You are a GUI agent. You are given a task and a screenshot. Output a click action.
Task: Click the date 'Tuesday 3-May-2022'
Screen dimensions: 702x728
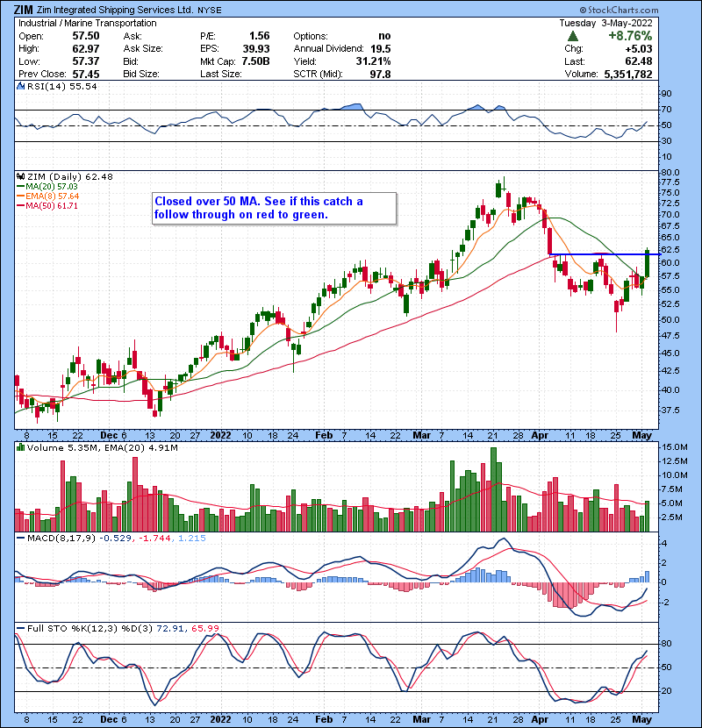[x=605, y=23]
